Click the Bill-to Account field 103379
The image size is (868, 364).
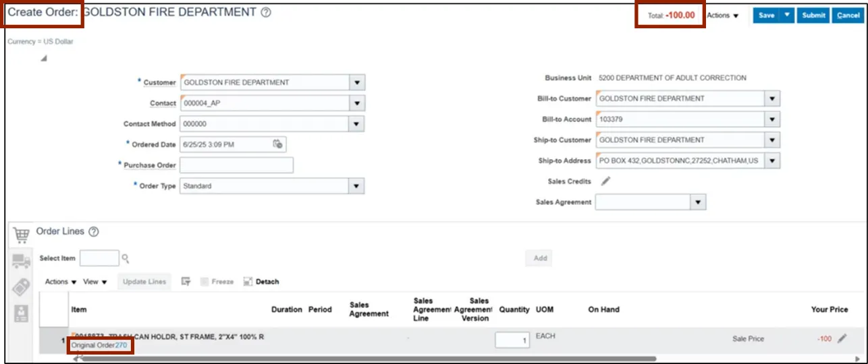(680, 119)
